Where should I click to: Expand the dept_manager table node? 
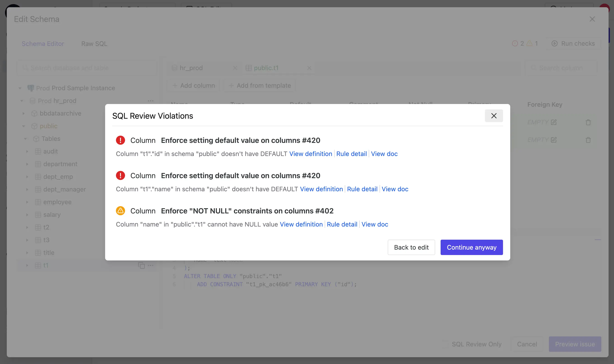[x=27, y=189]
